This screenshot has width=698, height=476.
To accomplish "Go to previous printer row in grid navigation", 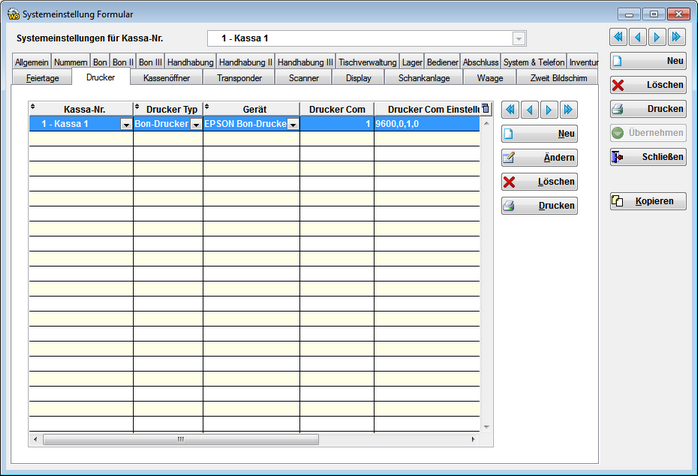I will click(530, 110).
